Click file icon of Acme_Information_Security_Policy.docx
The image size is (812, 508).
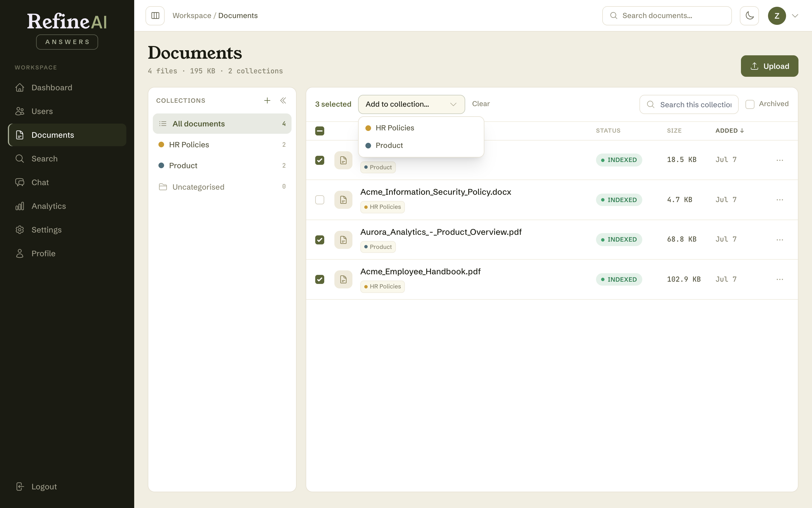click(343, 200)
